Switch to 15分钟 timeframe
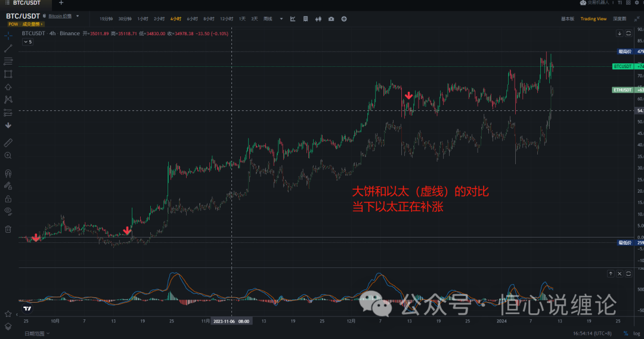The width and height of the screenshot is (644, 339). pyautogui.click(x=106, y=19)
